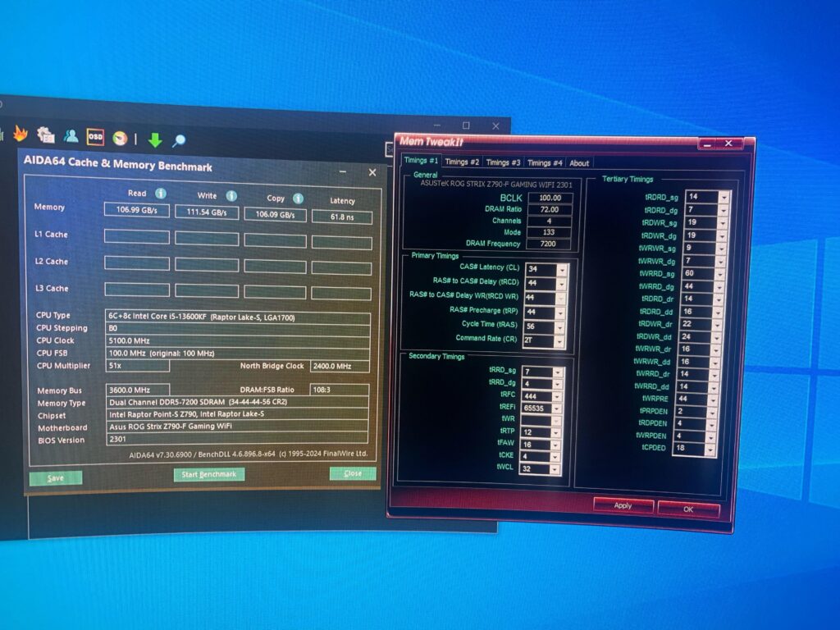The width and height of the screenshot is (840, 630).
Task: Click the Save button in AIDA64
Action: click(x=56, y=478)
